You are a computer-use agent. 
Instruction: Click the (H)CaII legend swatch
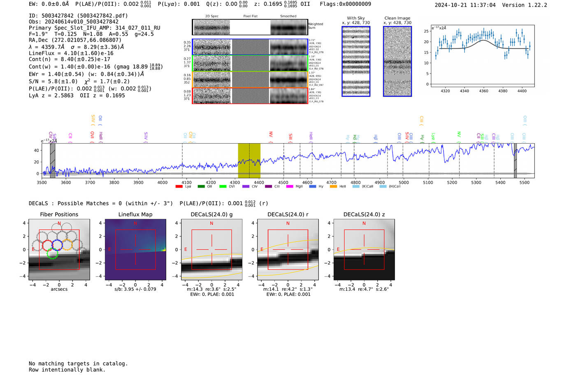click(x=383, y=186)
